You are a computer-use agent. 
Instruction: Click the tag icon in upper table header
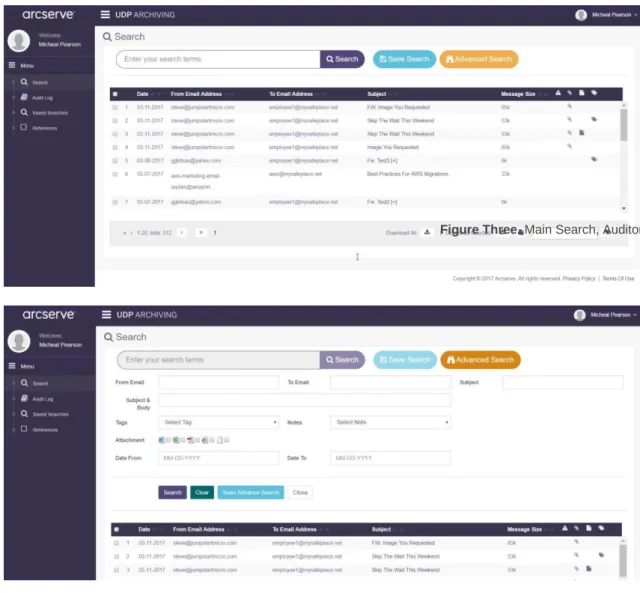click(x=594, y=93)
